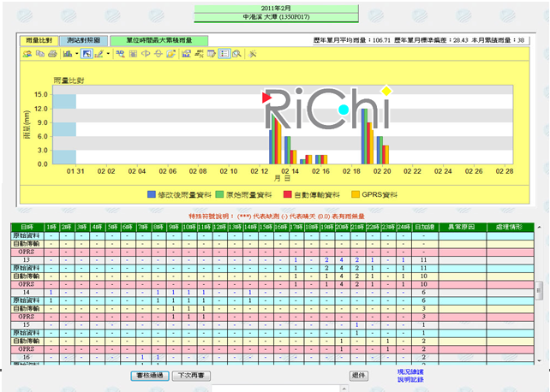Click the 12時 column header
The image size is (550, 392).
[x=219, y=228]
